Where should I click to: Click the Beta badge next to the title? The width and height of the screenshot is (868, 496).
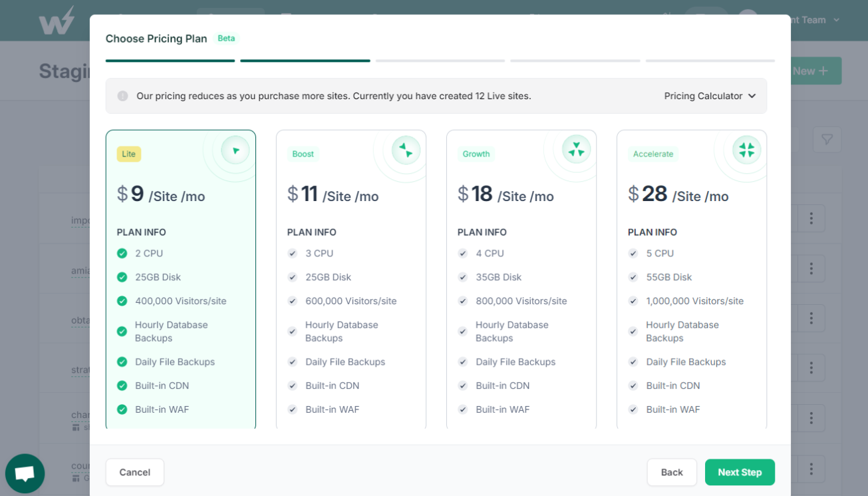click(226, 39)
